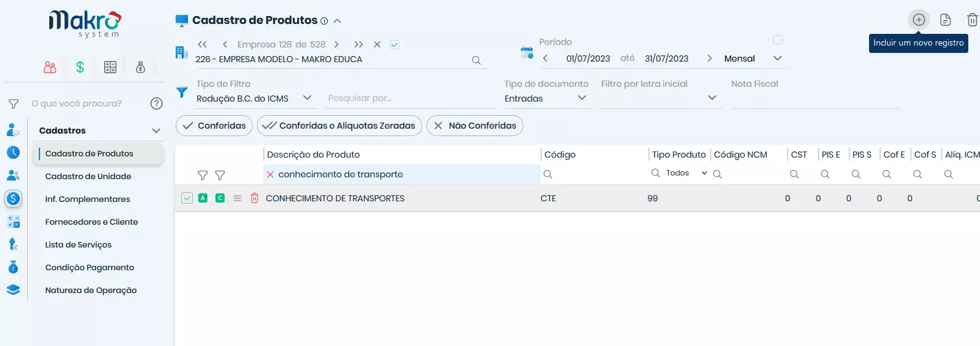
Task: Click the help question mark icon
Action: (157, 103)
